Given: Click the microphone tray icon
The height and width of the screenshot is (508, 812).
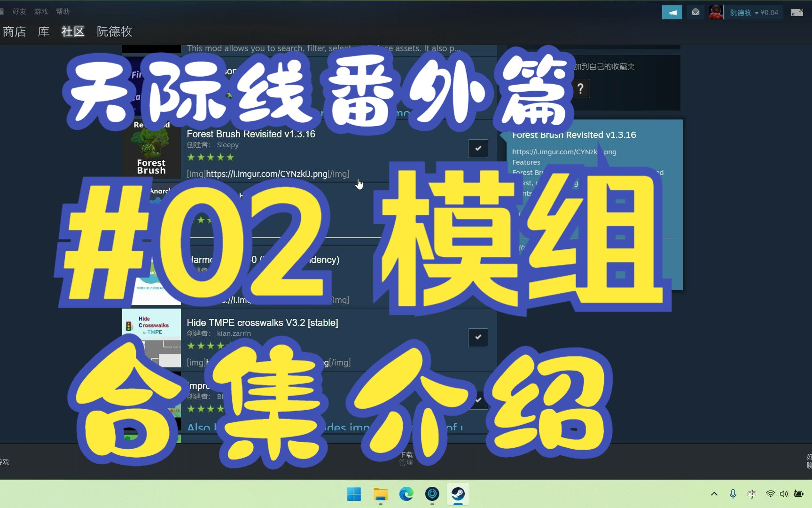Looking at the screenshot, I should click(x=733, y=494).
